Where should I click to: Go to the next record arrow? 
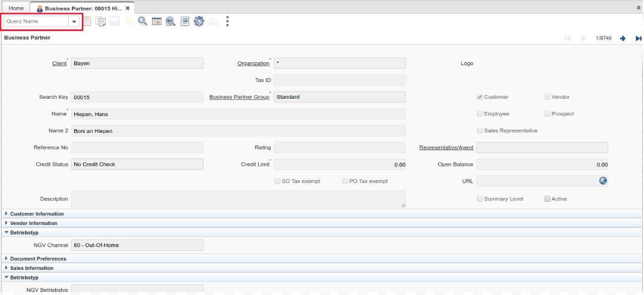pyautogui.click(x=622, y=38)
